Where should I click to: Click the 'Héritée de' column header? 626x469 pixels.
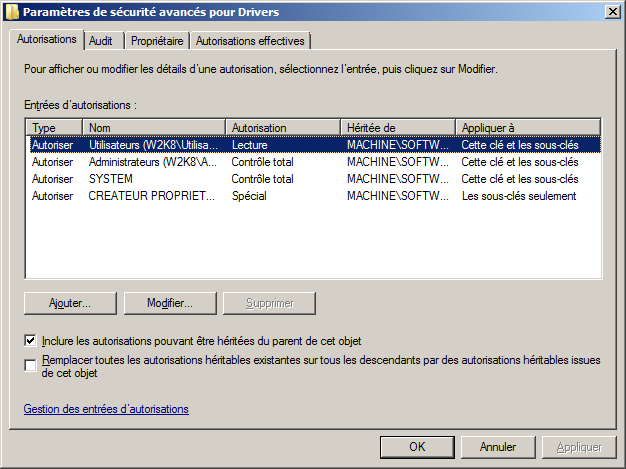pos(397,128)
